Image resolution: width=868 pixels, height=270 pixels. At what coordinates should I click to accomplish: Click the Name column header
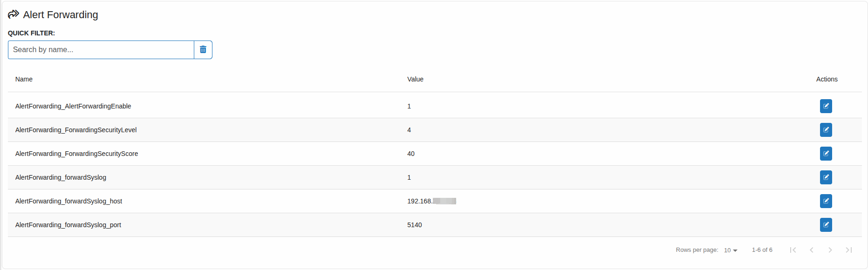coord(24,79)
